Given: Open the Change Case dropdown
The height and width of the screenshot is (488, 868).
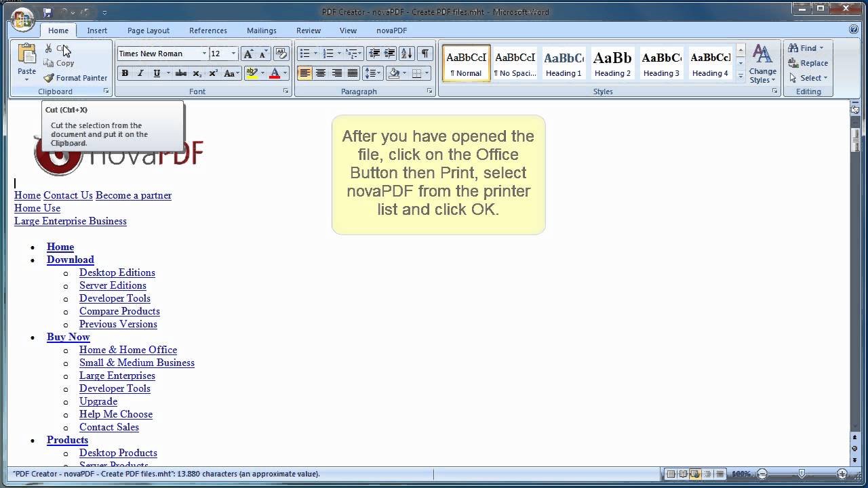Looking at the screenshot, I should coord(231,73).
